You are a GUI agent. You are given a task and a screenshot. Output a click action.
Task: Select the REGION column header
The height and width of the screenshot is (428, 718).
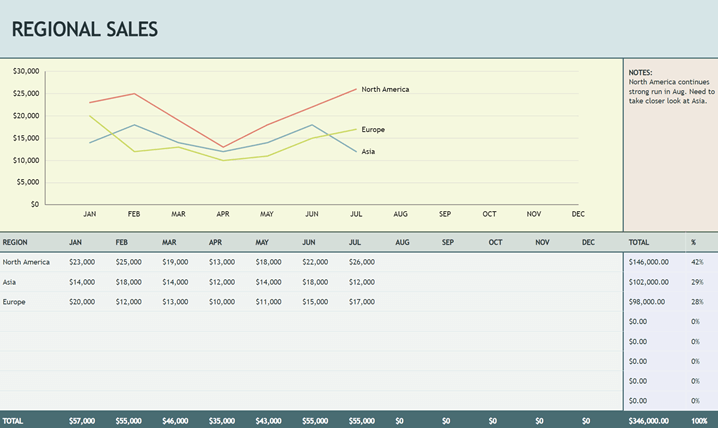(16, 242)
